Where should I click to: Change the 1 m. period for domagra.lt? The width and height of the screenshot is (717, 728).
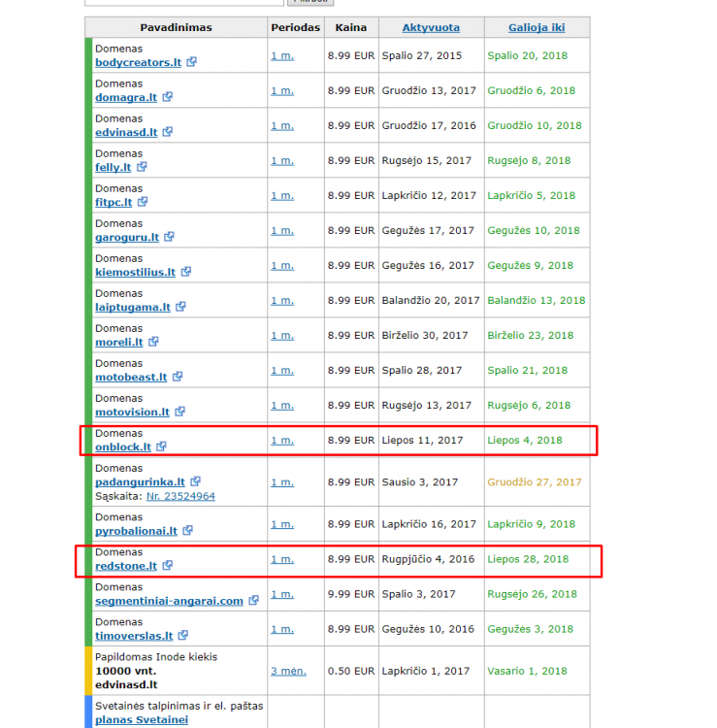coord(282,90)
